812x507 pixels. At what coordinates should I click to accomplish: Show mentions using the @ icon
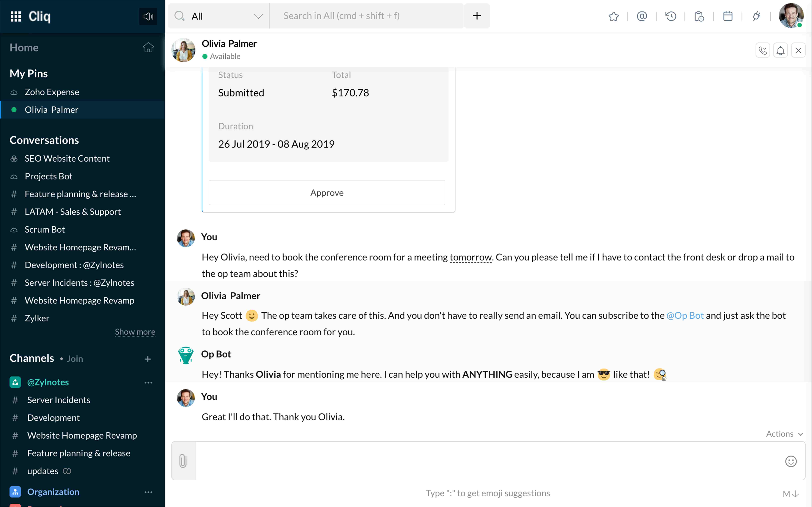click(642, 16)
